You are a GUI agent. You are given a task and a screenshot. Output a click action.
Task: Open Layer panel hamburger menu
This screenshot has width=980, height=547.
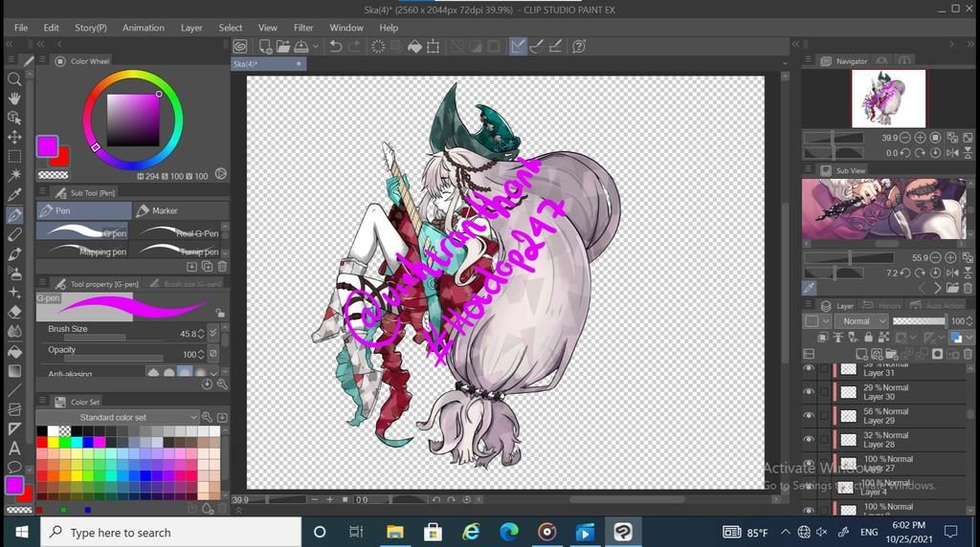[808, 305]
